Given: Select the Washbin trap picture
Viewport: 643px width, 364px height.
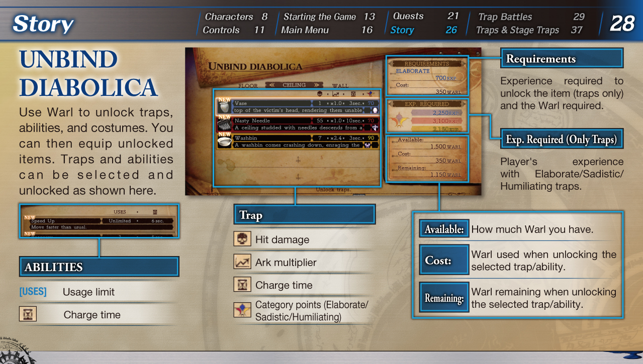Looking at the screenshot, I should pos(224,142).
